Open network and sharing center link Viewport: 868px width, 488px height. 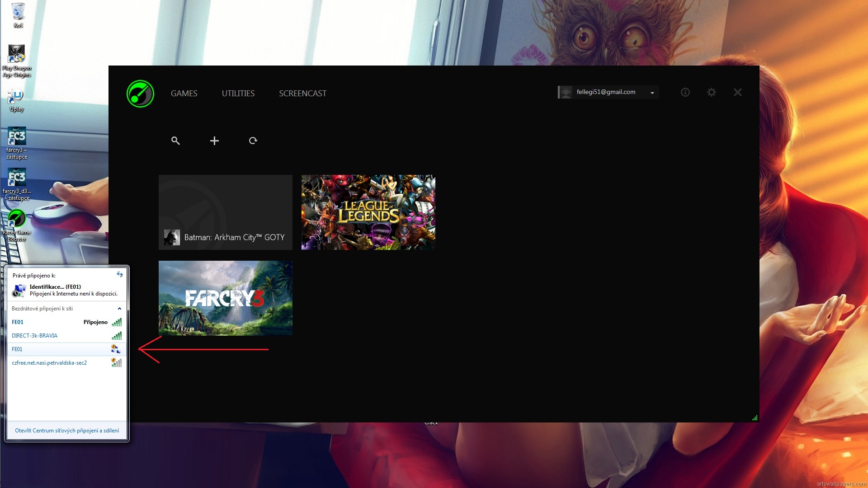pos(67,431)
